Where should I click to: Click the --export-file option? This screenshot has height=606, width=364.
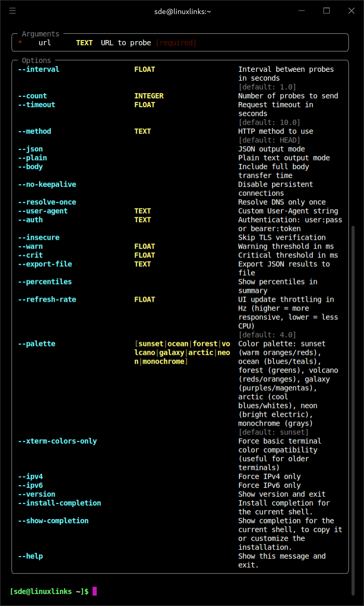click(x=45, y=264)
